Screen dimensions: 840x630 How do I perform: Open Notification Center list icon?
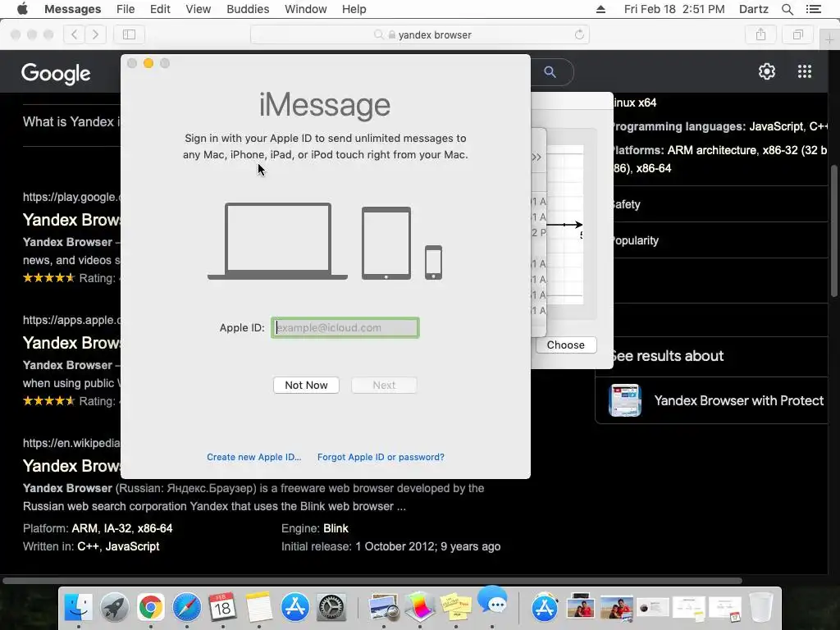click(814, 9)
